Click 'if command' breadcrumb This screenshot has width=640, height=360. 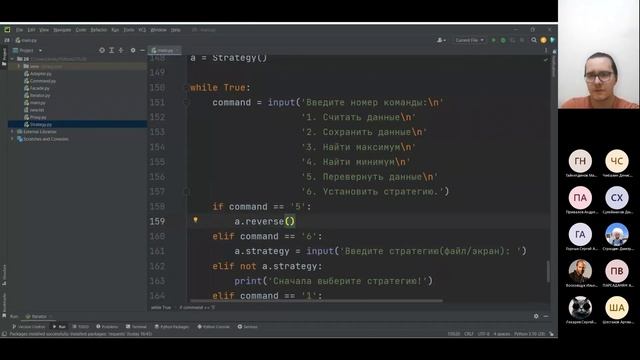point(197,307)
